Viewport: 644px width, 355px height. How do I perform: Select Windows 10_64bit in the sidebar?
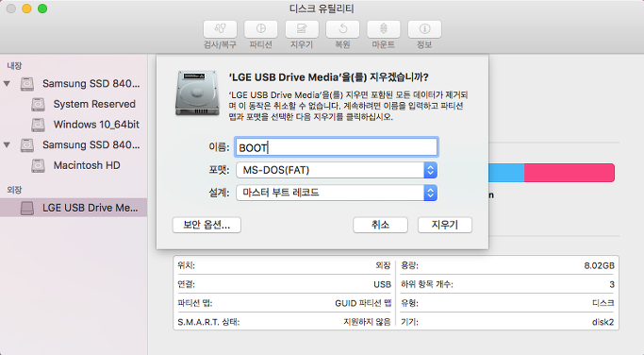click(x=96, y=125)
